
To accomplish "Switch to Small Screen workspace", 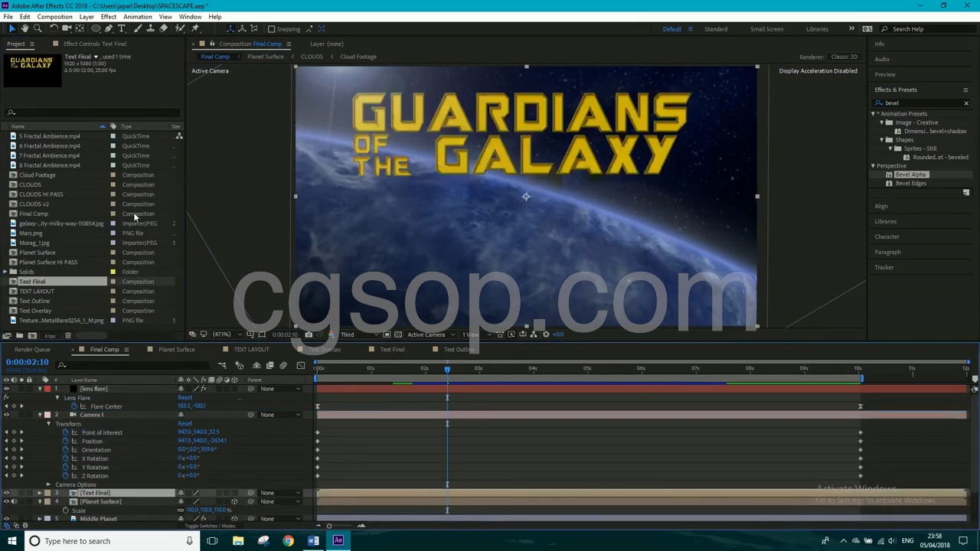I will pos(766,29).
